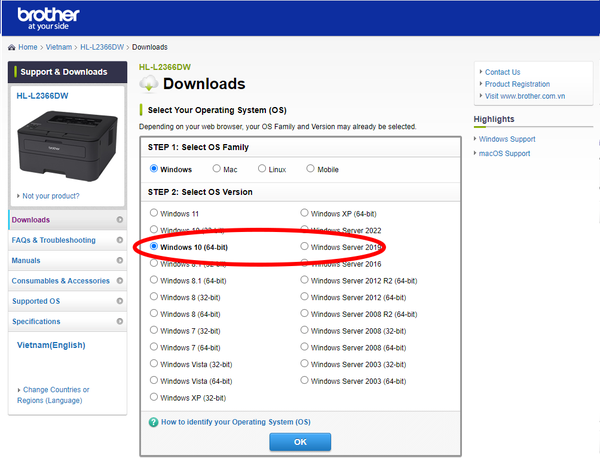Click the arrow icon beside Downloads menu
This screenshot has width=600, height=458.
(x=120, y=220)
